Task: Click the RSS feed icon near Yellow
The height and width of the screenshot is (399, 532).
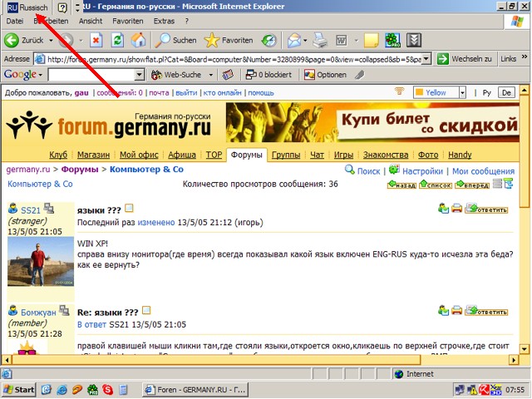Action: coord(399,91)
